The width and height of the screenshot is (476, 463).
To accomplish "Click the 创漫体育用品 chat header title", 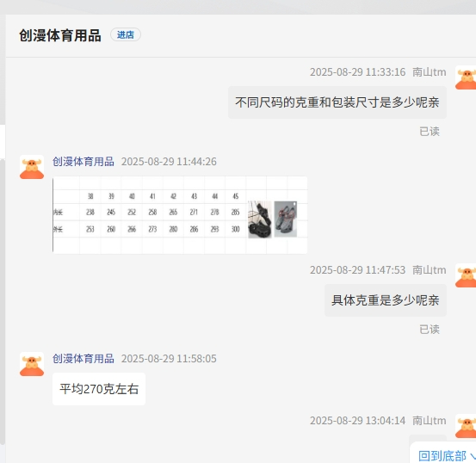I will tap(60, 35).
